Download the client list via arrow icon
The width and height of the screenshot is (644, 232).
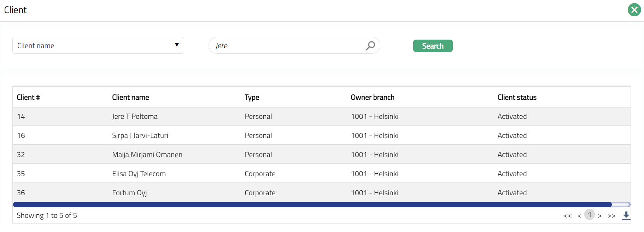click(x=626, y=215)
